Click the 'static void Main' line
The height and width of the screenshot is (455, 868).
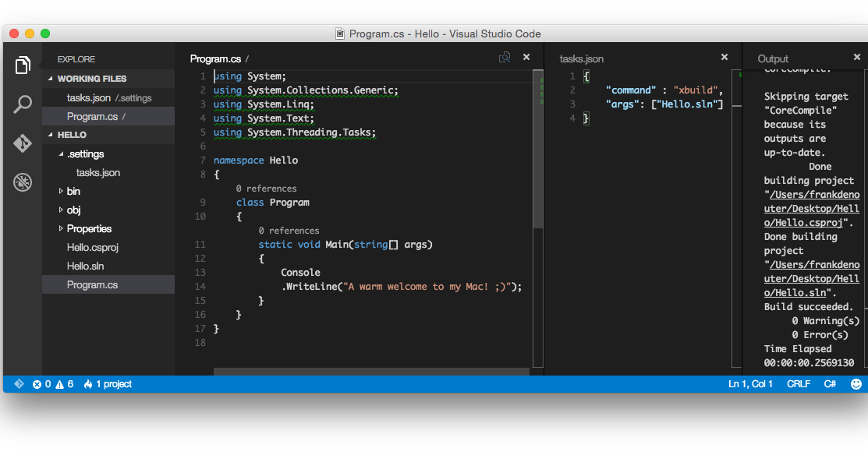(x=345, y=245)
